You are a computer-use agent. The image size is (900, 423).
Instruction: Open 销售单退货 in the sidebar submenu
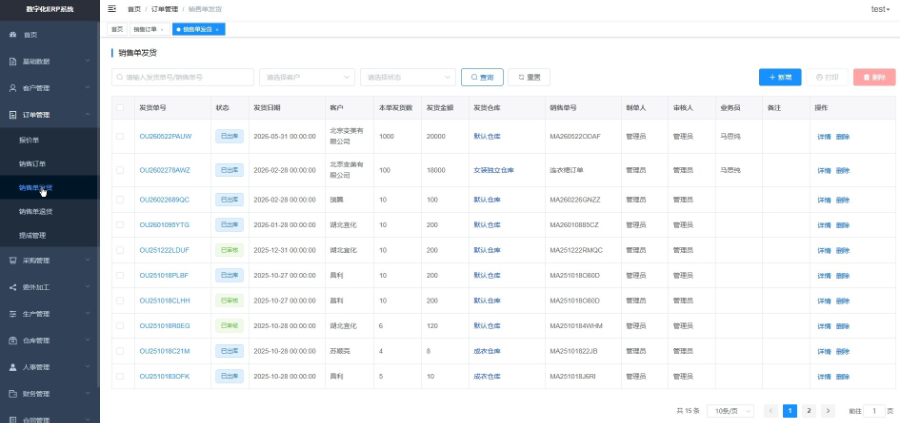[x=35, y=211]
